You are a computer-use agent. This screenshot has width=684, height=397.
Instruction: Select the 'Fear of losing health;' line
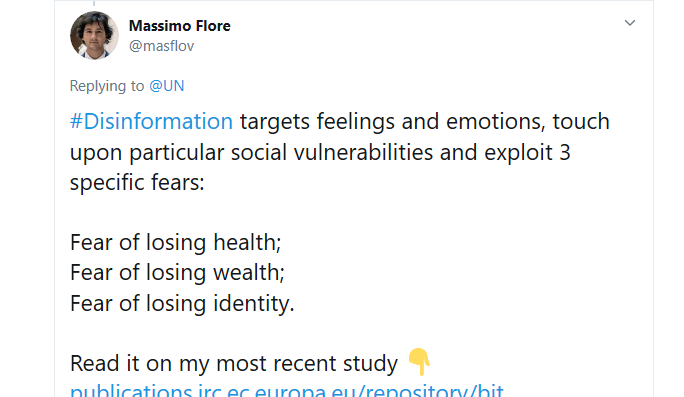tap(175, 243)
